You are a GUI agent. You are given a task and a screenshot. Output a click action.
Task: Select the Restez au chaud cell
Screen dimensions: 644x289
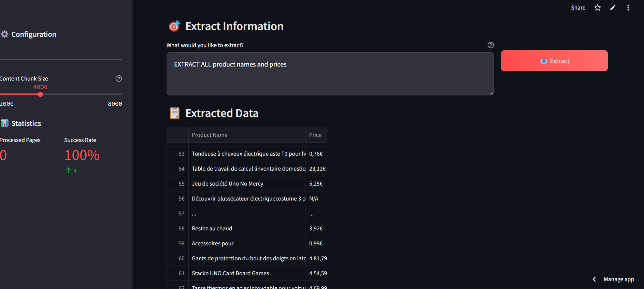pyautogui.click(x=247, y=228)
